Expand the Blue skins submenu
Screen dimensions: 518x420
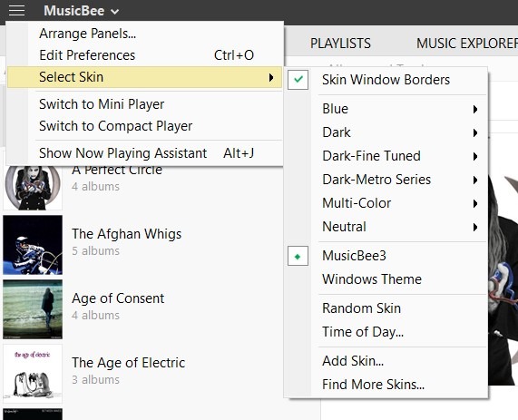tap(386, 109)
